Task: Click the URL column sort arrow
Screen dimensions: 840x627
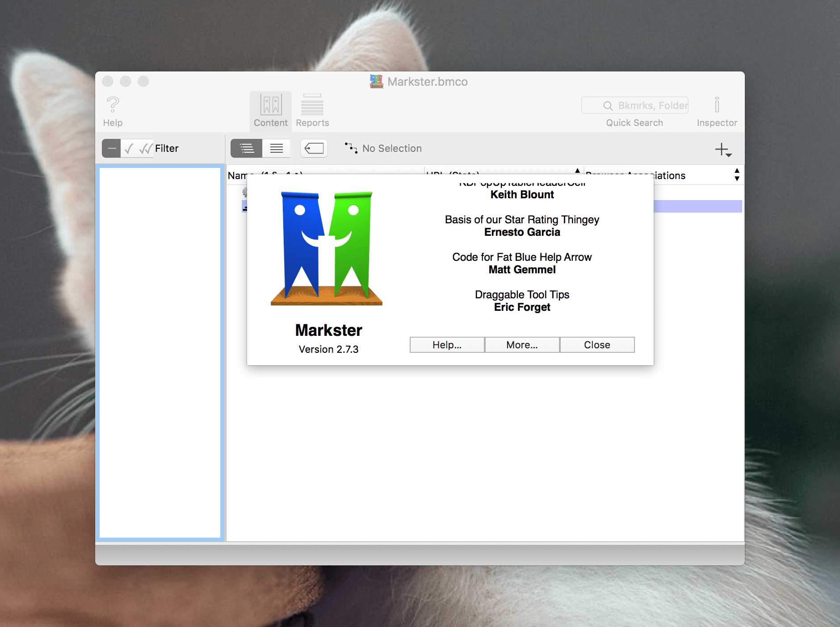Action: [577, 171]
